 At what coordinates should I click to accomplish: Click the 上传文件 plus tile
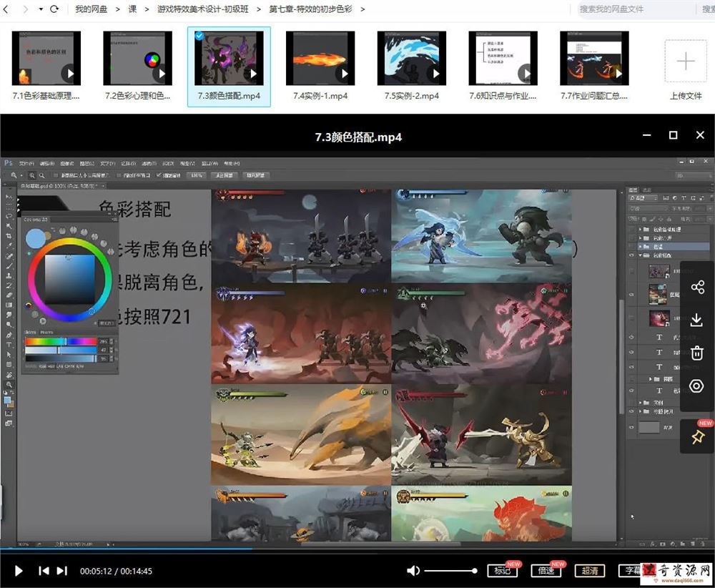pos(686,61)
